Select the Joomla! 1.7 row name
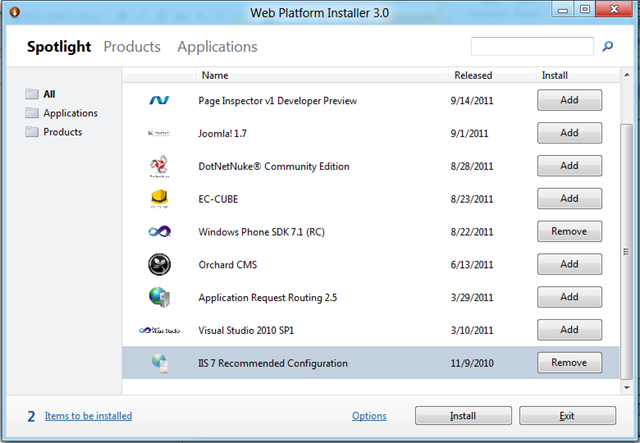The width and height of the screenshot is (640, 443). pos(222,134)
